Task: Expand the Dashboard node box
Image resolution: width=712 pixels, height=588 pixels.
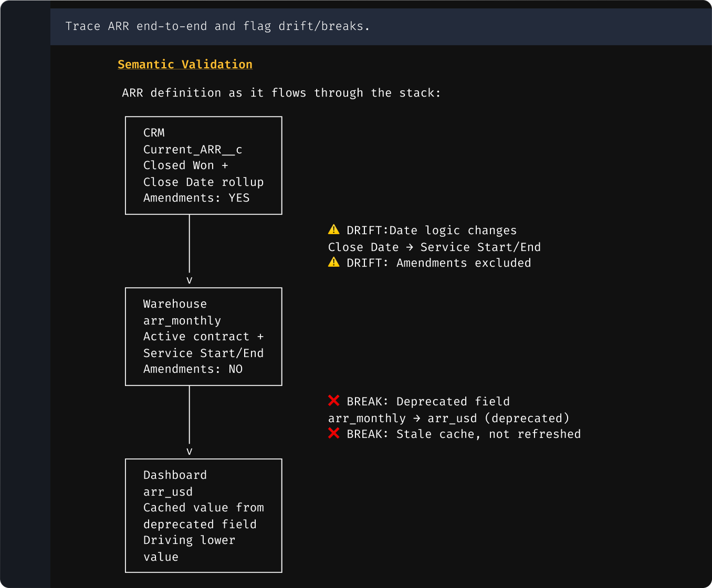Action: [x=203, y=516]
